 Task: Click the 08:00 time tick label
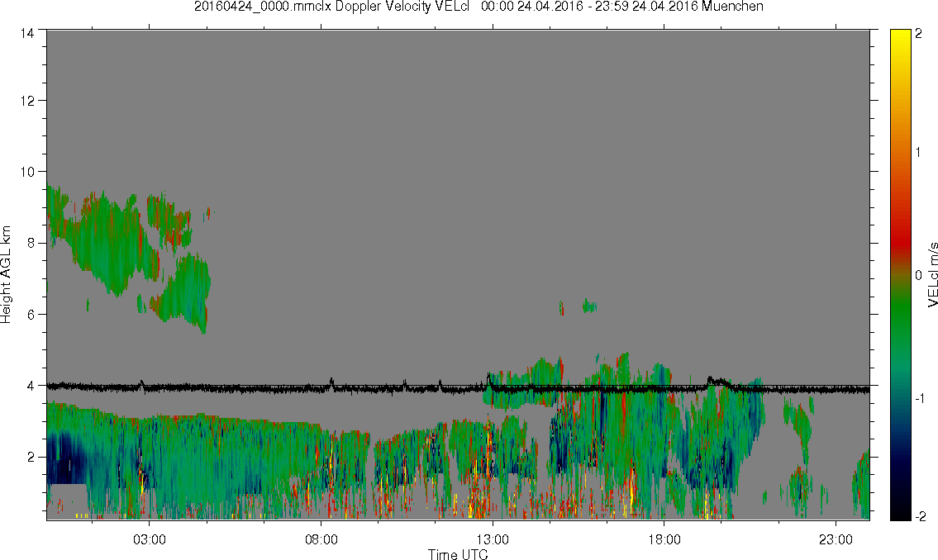click(321, 539)
